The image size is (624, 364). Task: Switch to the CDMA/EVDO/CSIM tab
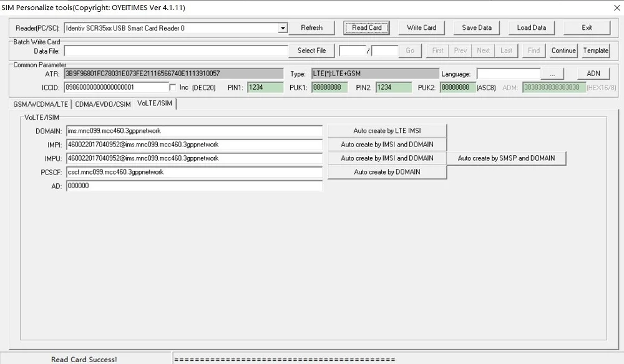point(103,104)
